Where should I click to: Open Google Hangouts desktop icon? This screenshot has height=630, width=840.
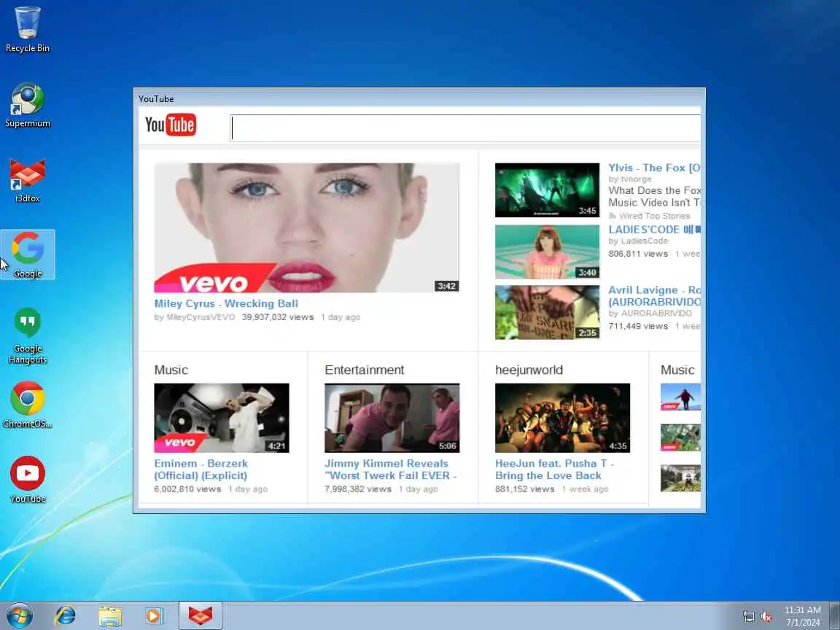(x=27, y=335)
